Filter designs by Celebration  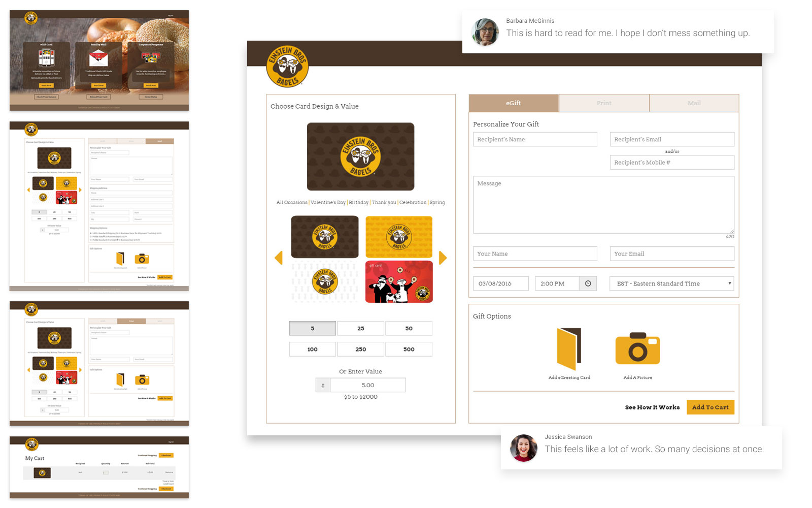pyautogui.click(x=413, y=203)
